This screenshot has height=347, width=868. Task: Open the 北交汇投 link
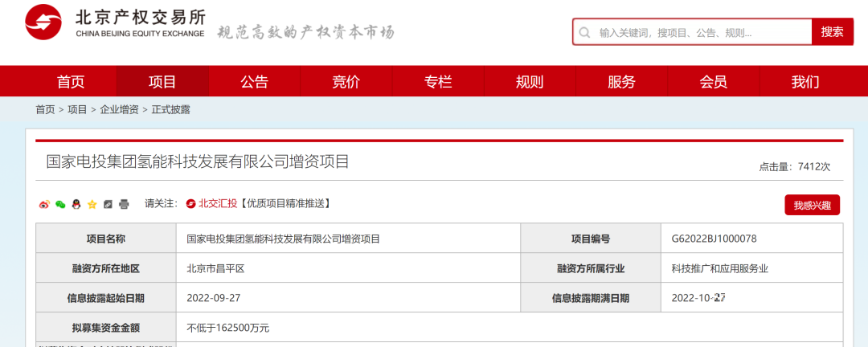(219, 204)
